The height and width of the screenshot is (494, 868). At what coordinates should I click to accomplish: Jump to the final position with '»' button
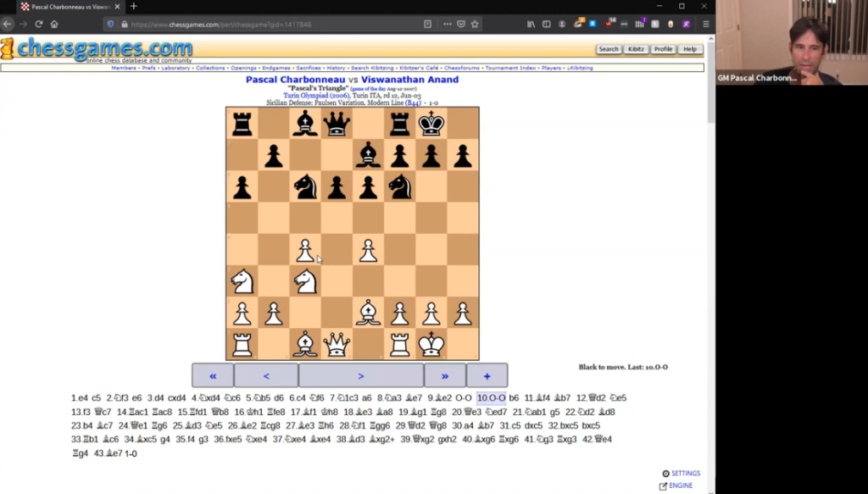445,375
